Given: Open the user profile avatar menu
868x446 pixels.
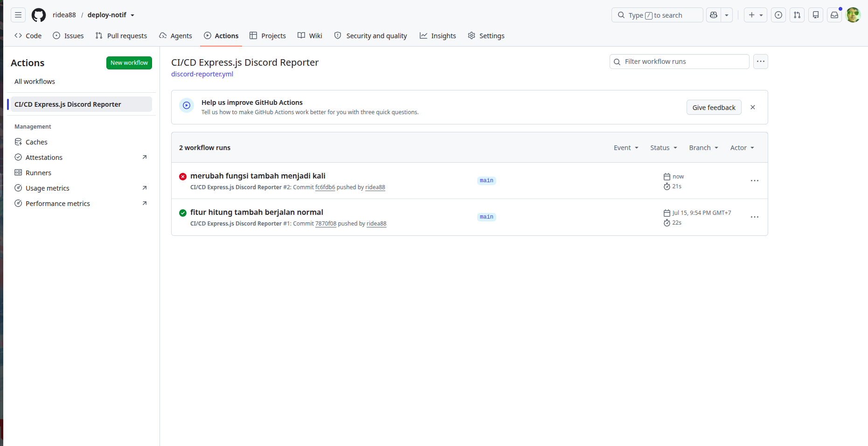Looking at the screenshot, I should pyautogui.click(x=853, y=15).
